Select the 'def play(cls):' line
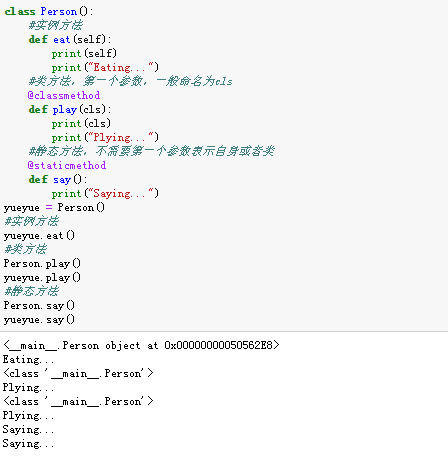 coord(70,109)
